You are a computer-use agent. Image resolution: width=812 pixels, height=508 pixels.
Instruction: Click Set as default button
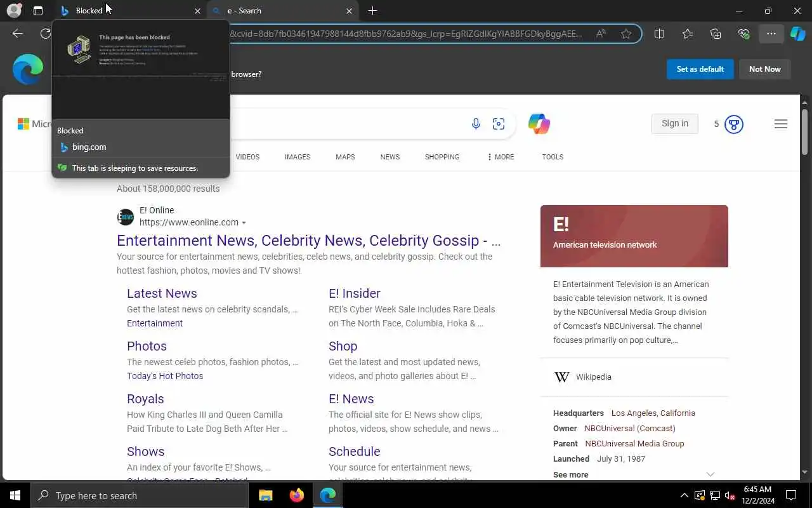[700, 69]
